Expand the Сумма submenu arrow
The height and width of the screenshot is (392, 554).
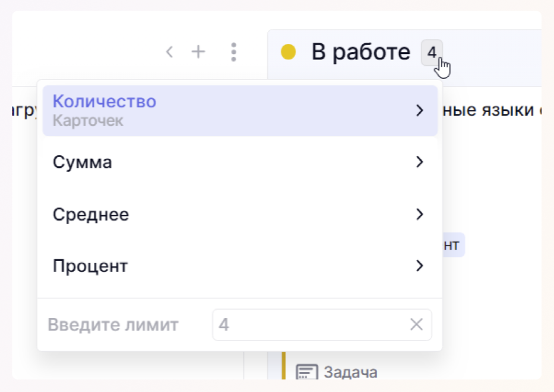click(420, 162)
